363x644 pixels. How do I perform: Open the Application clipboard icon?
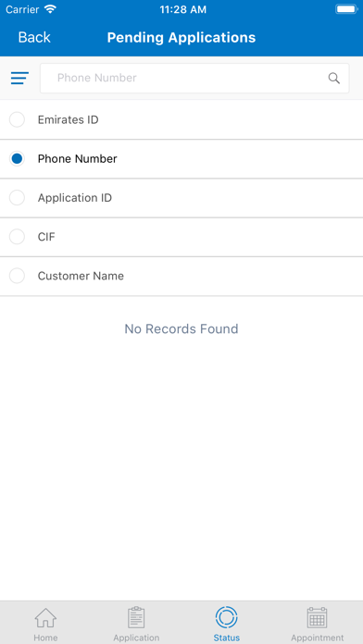[x=136, y=617]
